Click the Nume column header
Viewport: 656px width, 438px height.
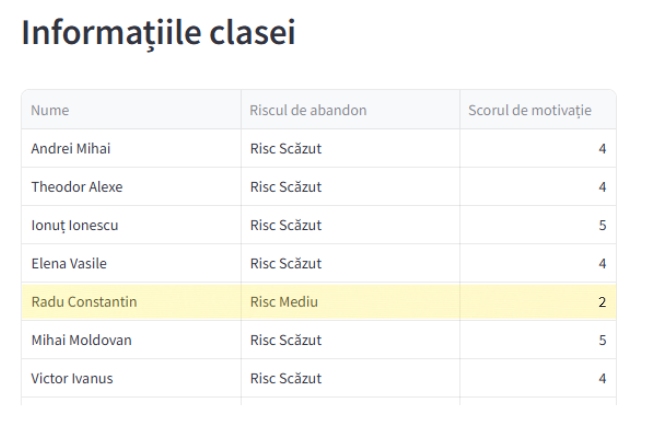(50, 110)
